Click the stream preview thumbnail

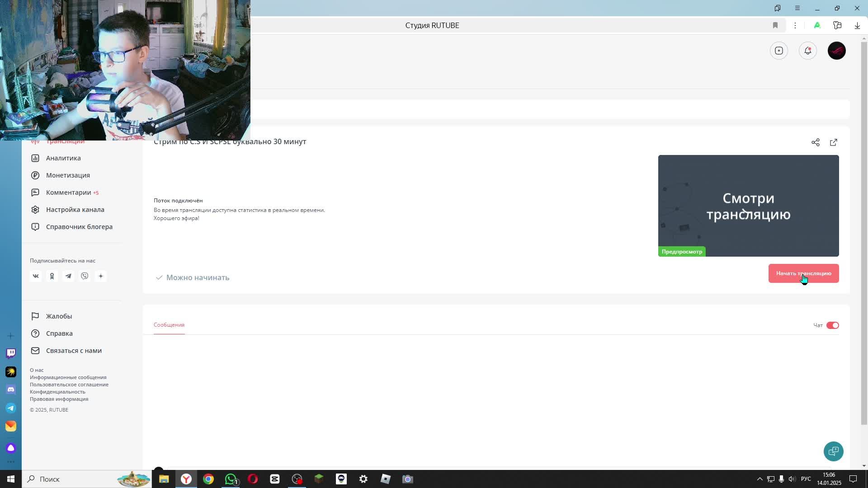coord(748,206)
